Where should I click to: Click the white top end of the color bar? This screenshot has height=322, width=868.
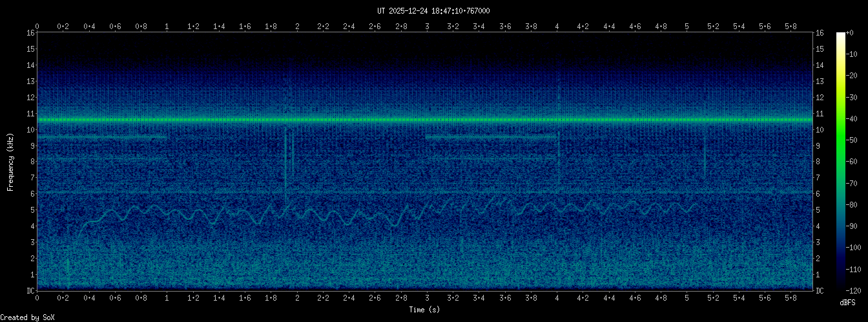pyautogui.click(x=841, y=35)
